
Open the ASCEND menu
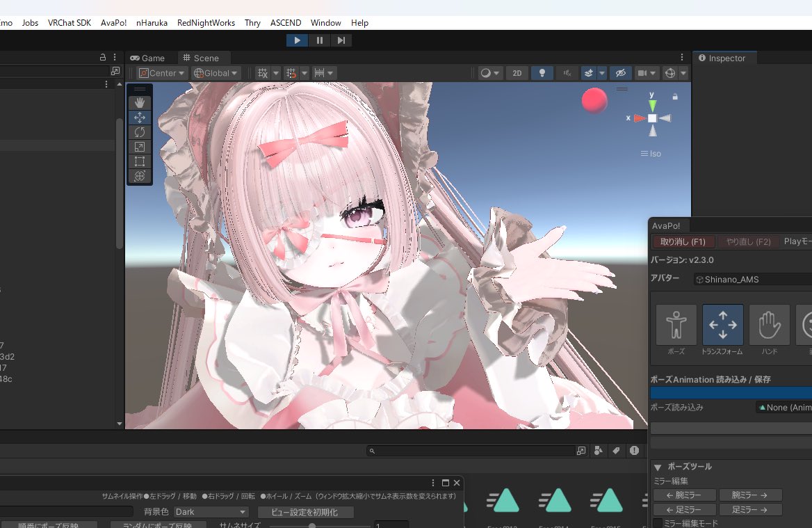coord(286,23)
